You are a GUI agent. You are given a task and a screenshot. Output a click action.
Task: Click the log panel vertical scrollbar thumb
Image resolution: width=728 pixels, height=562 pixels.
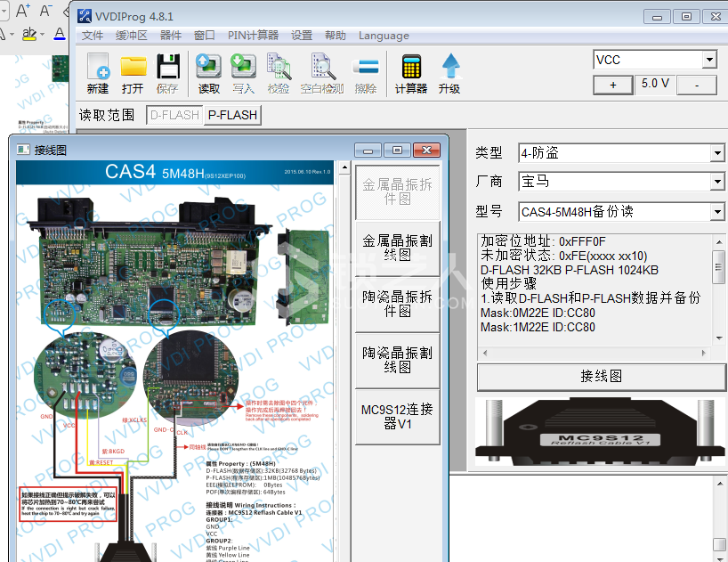coord(719,544)
